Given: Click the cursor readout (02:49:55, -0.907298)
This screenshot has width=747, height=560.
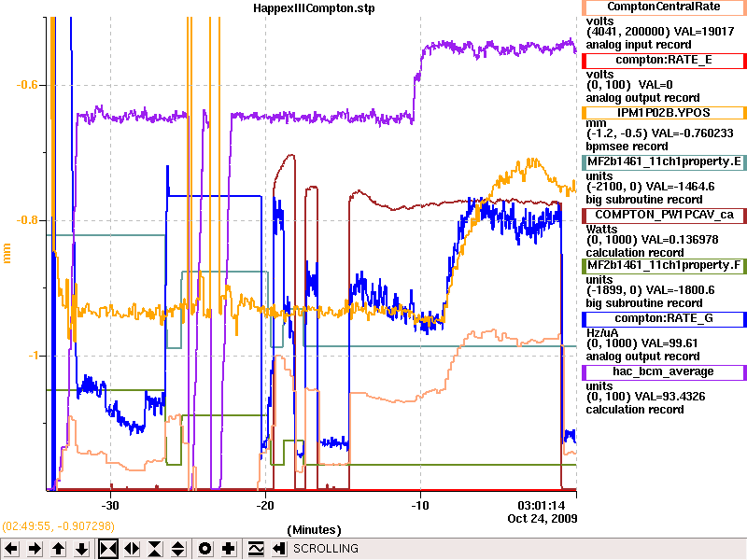Looking at the screenshot, I should [58, 526].
